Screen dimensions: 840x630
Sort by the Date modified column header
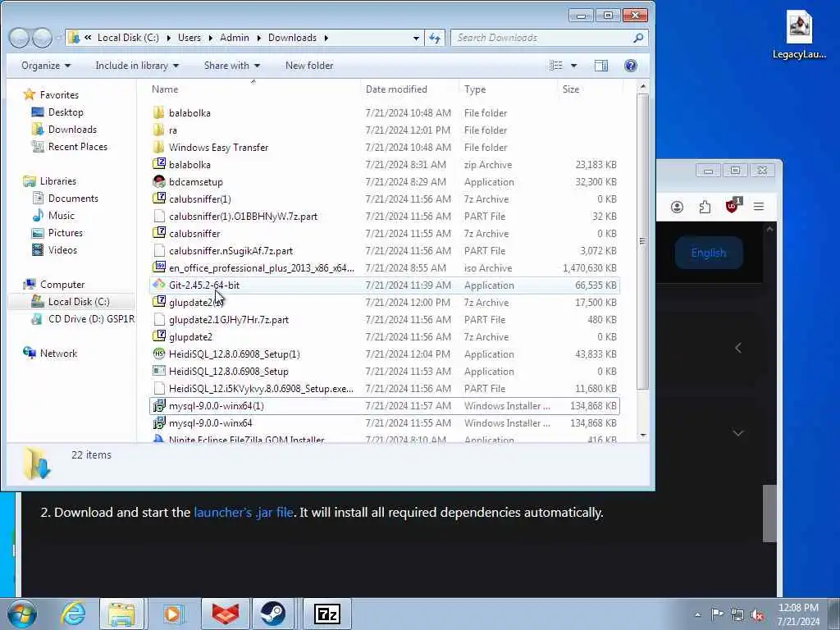396,89
